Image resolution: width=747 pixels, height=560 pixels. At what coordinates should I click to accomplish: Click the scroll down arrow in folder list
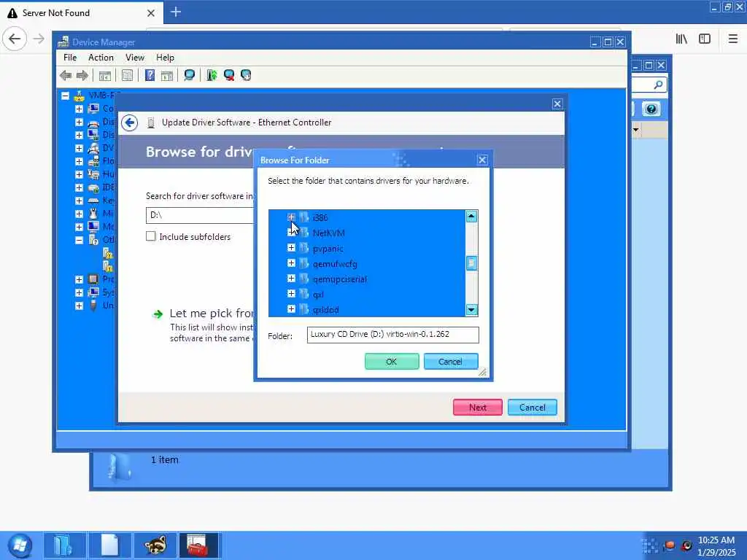(471, 310)
